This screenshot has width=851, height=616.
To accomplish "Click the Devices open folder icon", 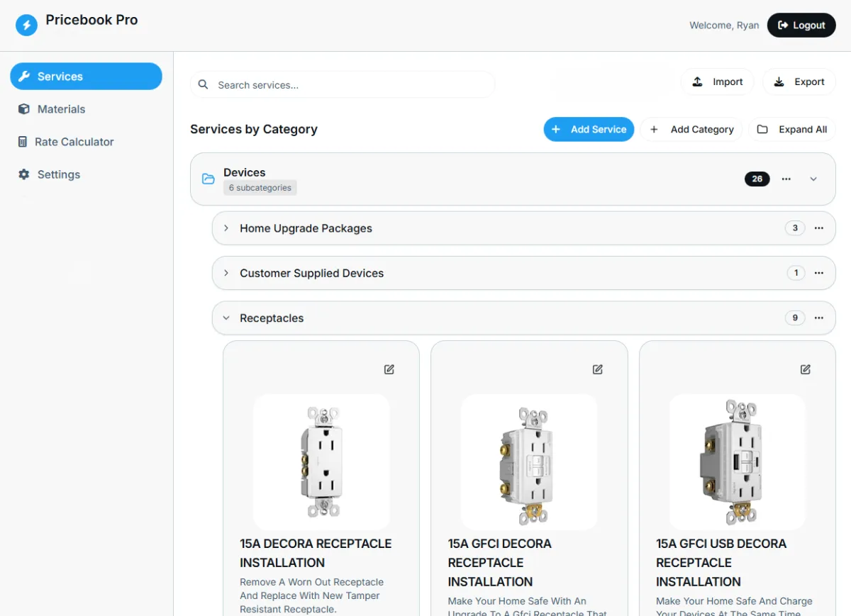I will coord(208,179).
